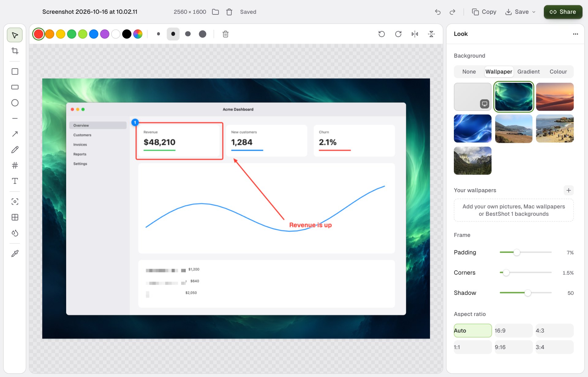Set aspect ratio to 1:1
588x377 pixels.
pos(473,347)
